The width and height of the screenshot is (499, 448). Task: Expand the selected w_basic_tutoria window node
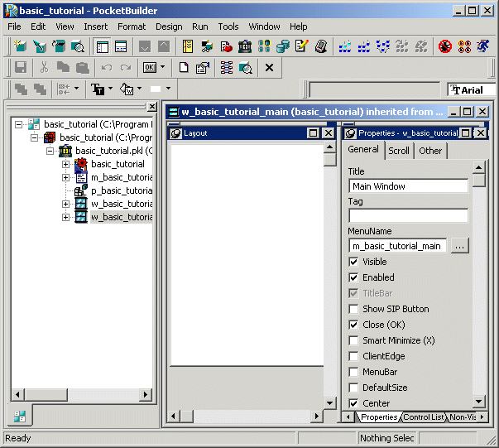[x=65, y=217]
